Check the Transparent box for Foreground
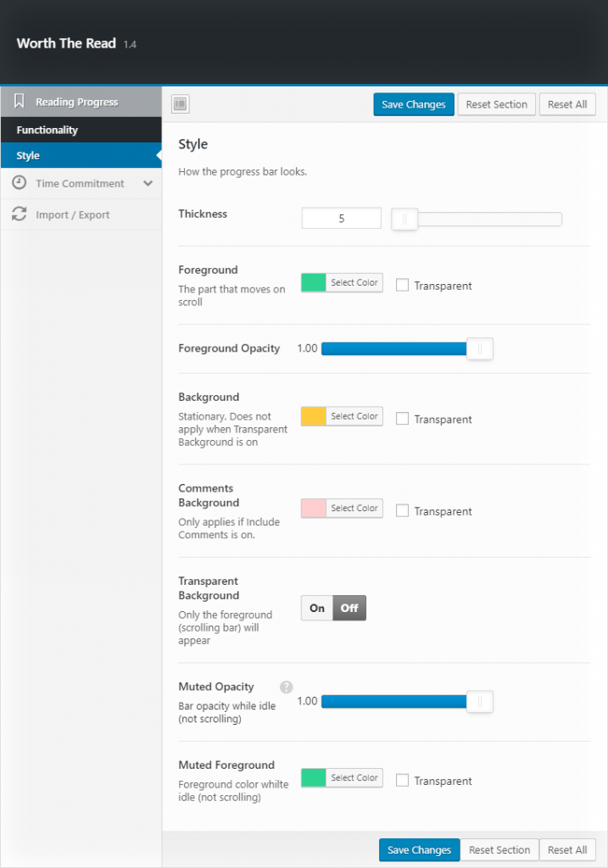This screenshot has height=868, width=608. point(403,285)
